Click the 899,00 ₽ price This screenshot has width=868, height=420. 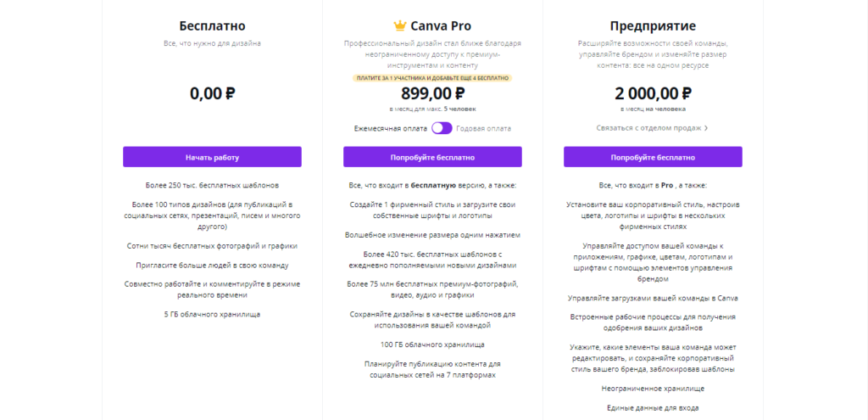[x=432, y=93]
